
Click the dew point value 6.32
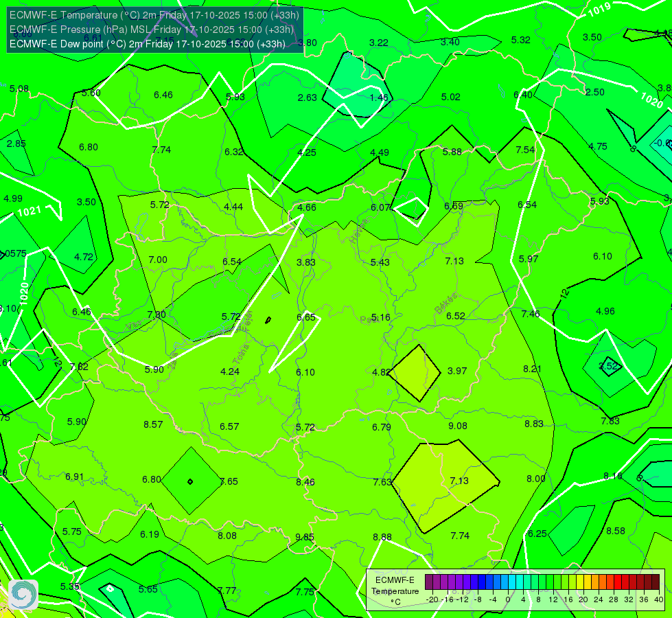[x=234, y=152]
